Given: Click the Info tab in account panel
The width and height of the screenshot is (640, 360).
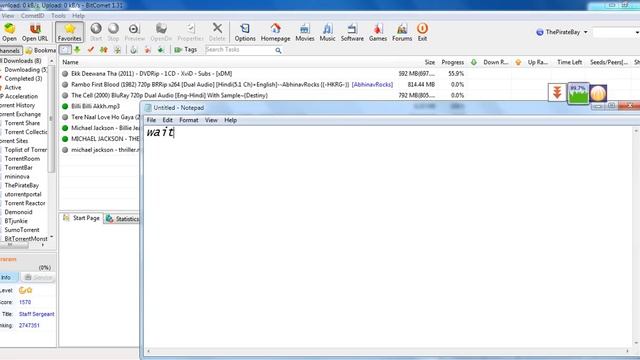Looking at the screenshot, I should click(x=8, y=277).
